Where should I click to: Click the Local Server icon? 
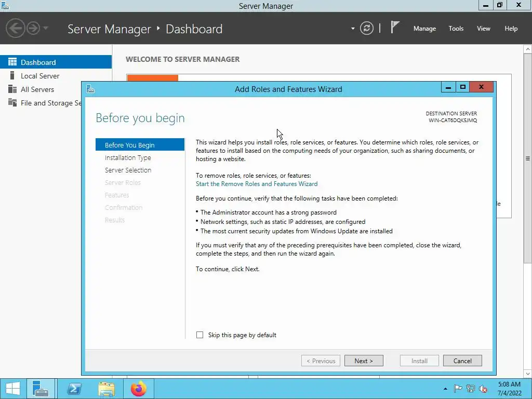[x=12, y=75]
